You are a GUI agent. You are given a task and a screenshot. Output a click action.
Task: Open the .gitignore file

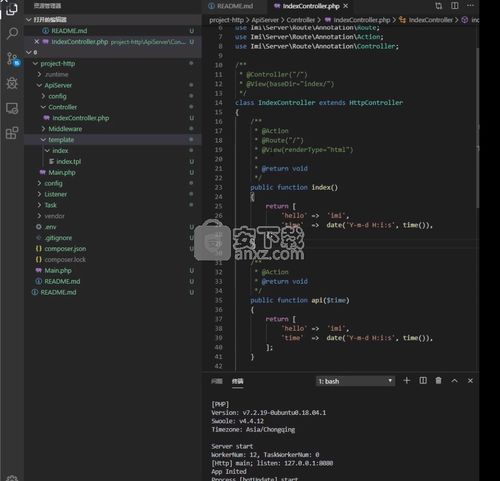pyautogui.click(x=113, y=238)
